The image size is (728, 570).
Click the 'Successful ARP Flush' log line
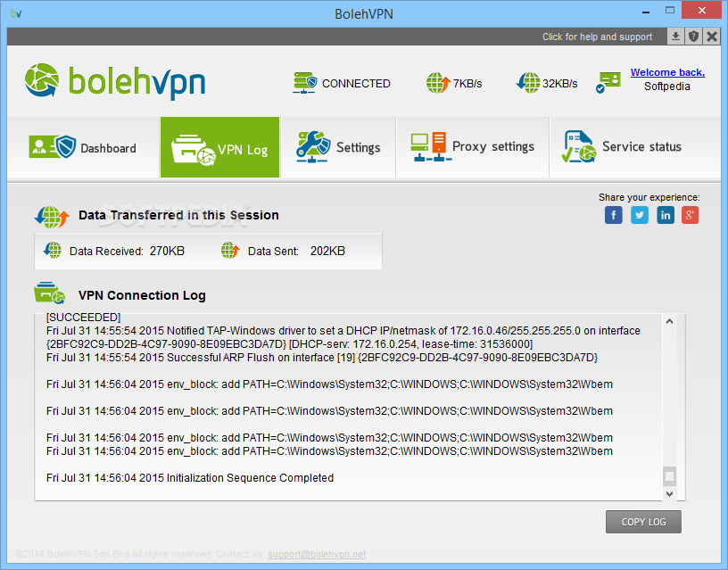(322, 358)
